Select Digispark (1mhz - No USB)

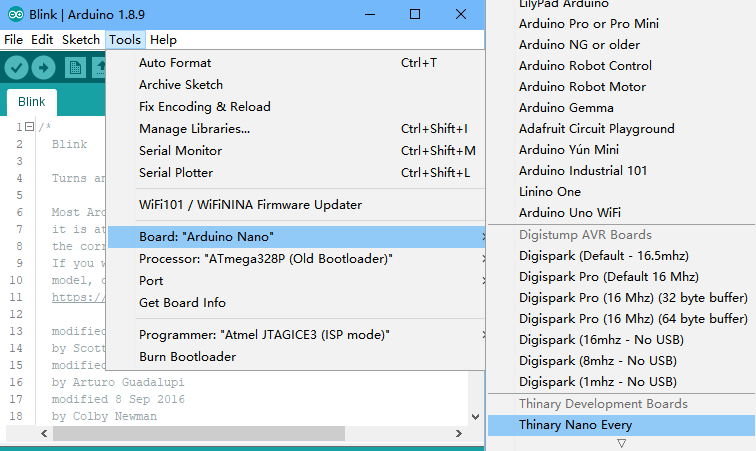(x=621, y=382)
